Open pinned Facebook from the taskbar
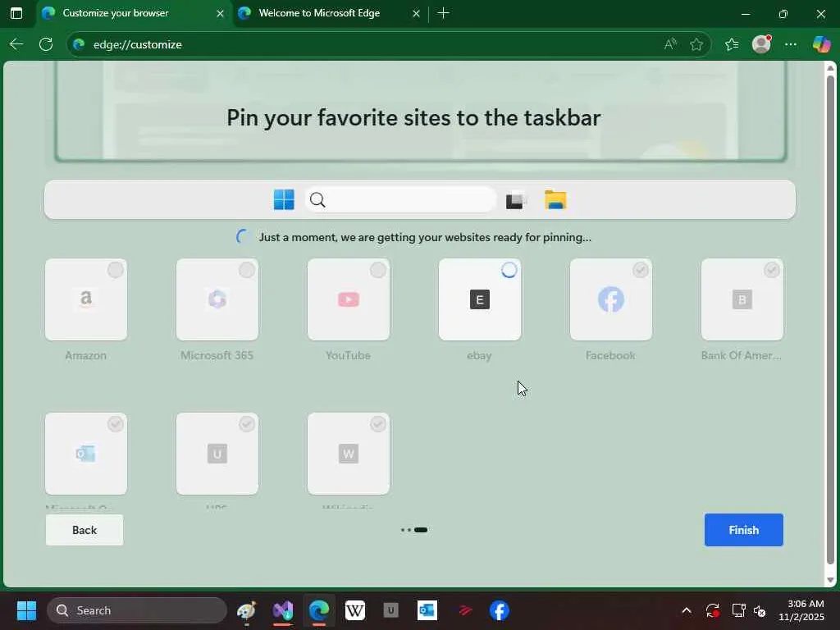Image resolution: width=840 pixels, height=630 pixels. pos(500,610)
